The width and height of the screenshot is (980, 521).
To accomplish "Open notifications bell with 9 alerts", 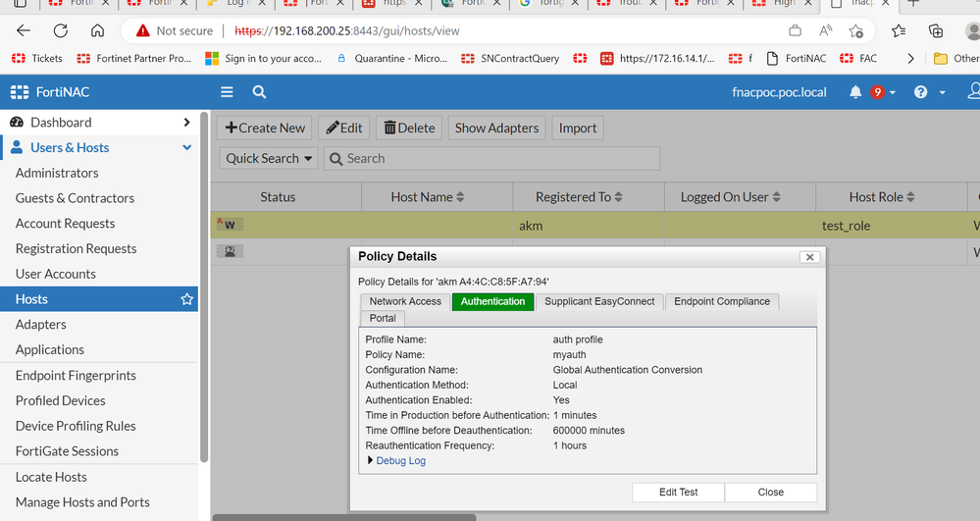I will [x=855, y=92].
